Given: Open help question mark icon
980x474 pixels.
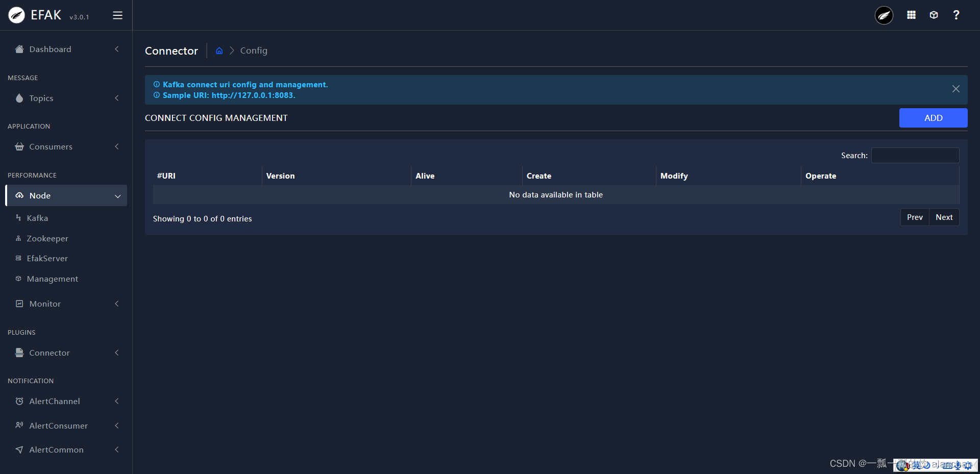Looking at the screenshot, I should pyautogui.click(x=956, y=15).
